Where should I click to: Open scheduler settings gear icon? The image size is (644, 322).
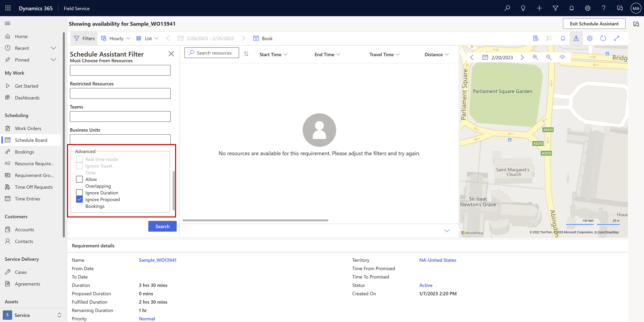pos(590,38)
